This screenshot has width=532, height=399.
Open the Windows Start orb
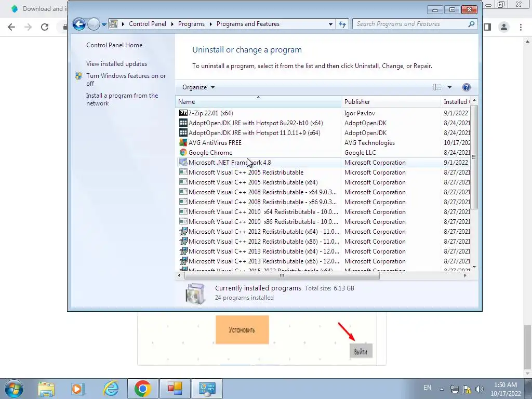click(14, 389)
